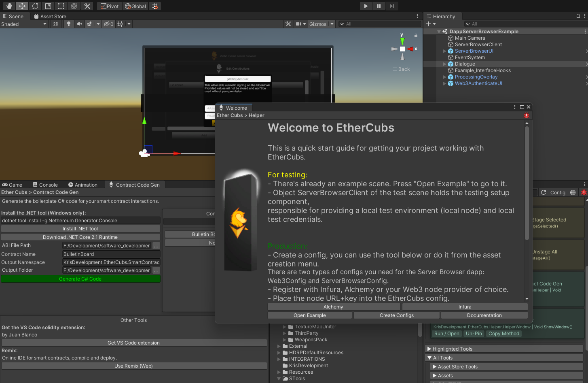Click Scene view search field
The height and width of the screenshot is (383, 588).
click(x=380, y=24)
